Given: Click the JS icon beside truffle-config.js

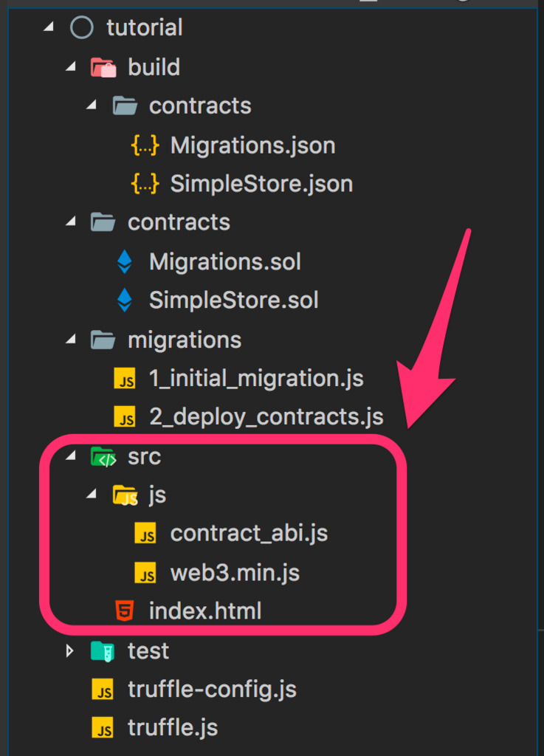Looking at the screenshot, I should pos(103,690).
